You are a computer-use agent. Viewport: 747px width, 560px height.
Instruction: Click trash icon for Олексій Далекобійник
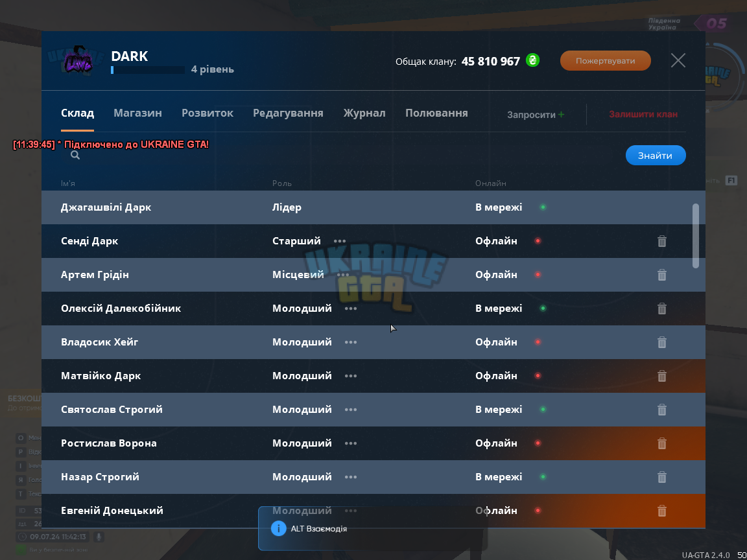pyautogui.click(x=661, y=309)
